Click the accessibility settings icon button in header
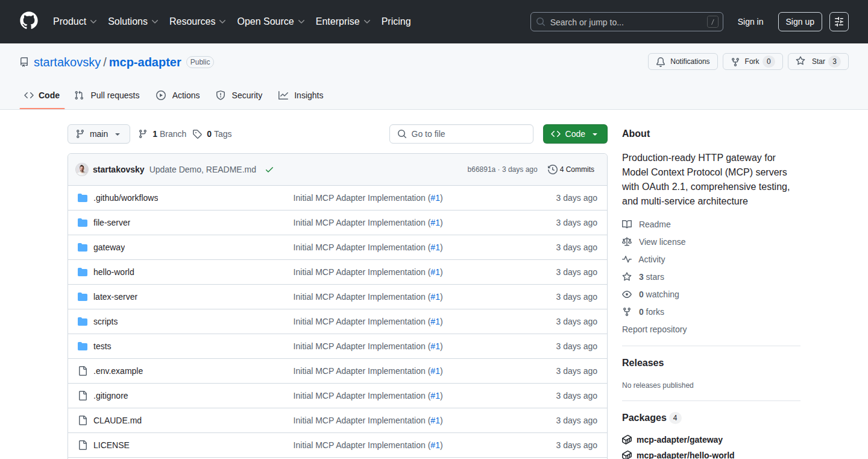 (x=839, y=22)
